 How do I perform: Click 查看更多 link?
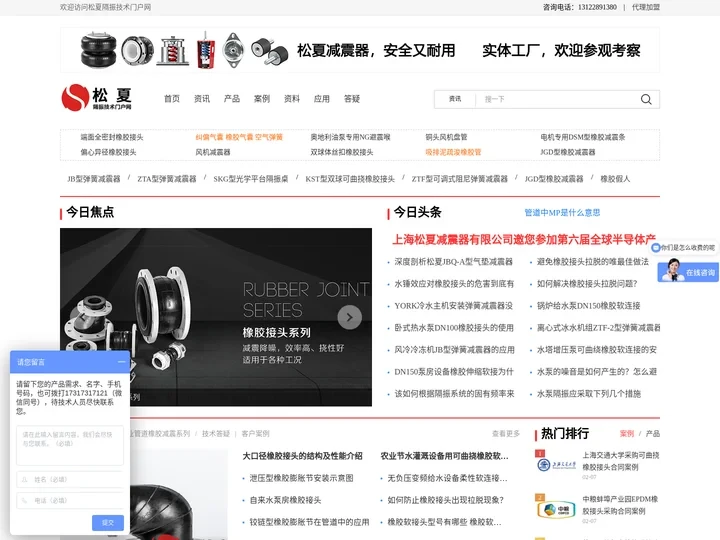click(506, 433)
